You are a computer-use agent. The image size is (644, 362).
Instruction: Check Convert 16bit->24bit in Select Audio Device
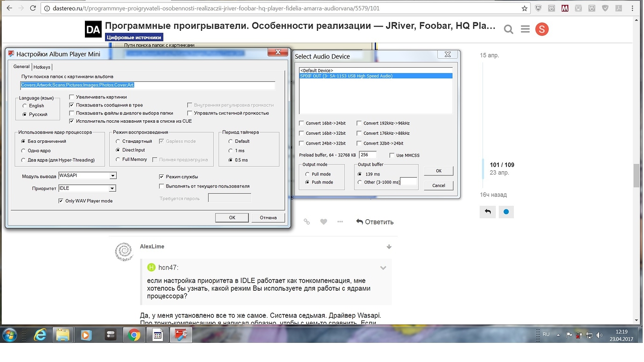point(301,123)
